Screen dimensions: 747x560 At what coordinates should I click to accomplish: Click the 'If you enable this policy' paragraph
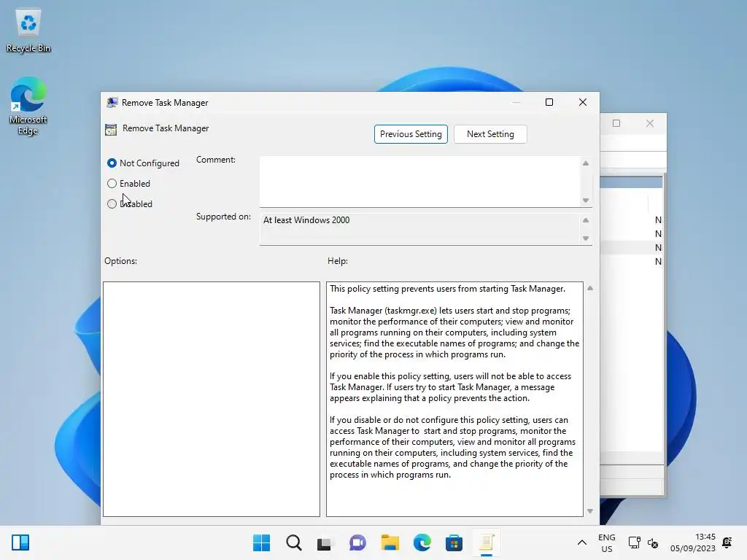[450, 387]
